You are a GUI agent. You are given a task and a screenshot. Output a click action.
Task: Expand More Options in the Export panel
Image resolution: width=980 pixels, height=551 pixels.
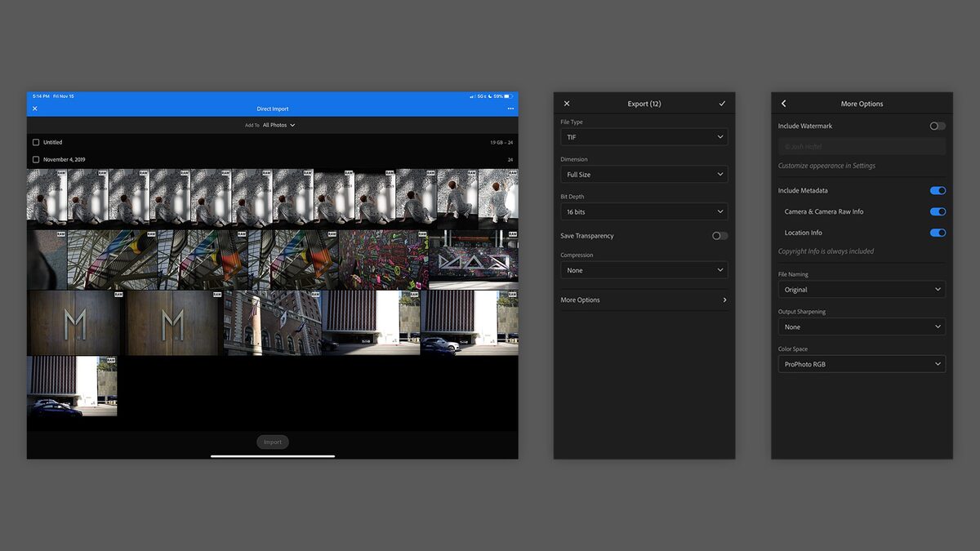coord(644,300)
